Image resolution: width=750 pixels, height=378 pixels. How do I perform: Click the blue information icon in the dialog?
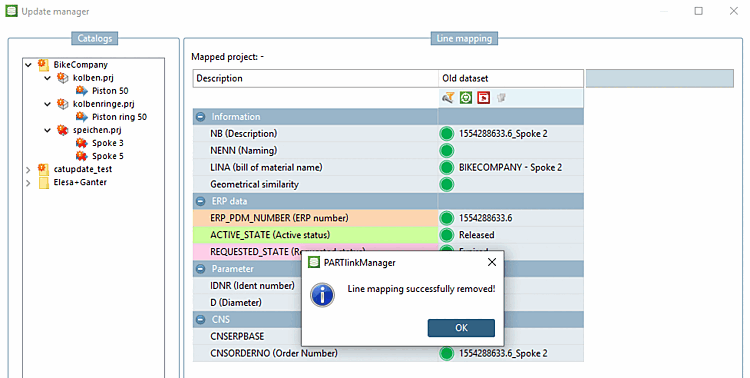[322, 295]
